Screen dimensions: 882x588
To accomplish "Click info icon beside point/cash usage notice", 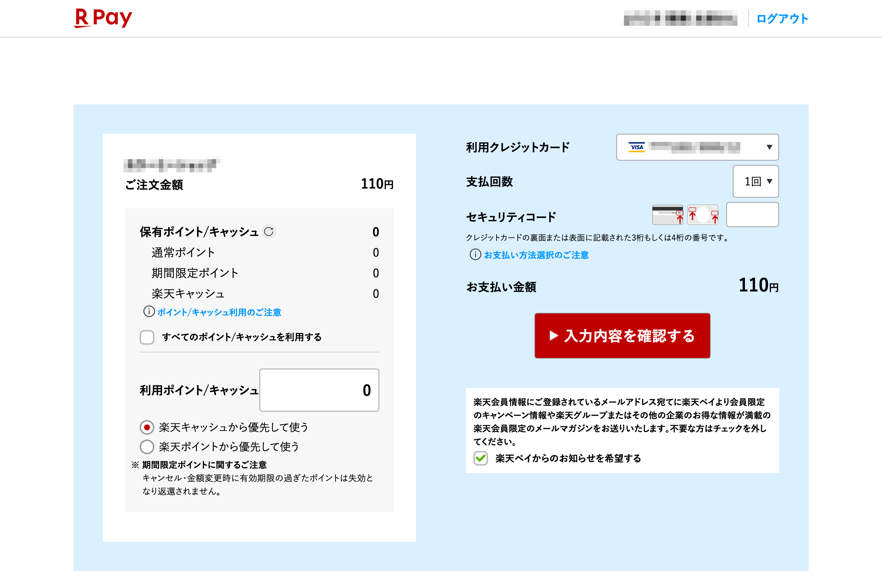I will tap(149, 311).
